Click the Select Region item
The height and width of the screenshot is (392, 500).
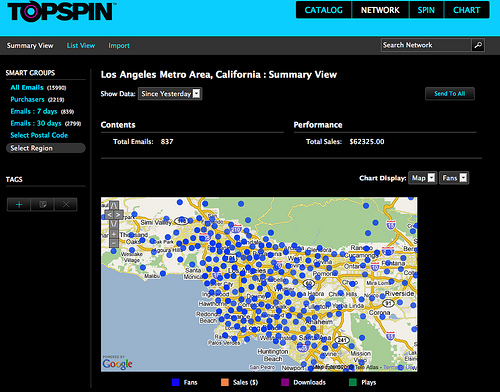point(46,148)
